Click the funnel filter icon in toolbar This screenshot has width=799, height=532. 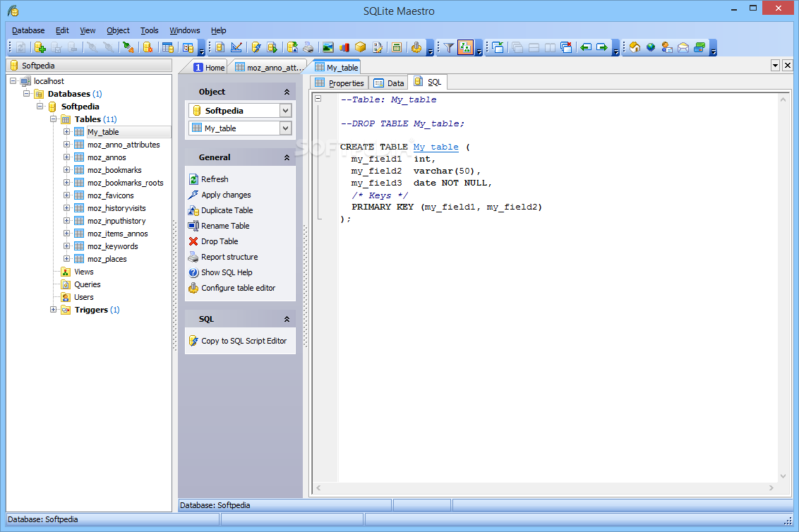click(447, 47)
